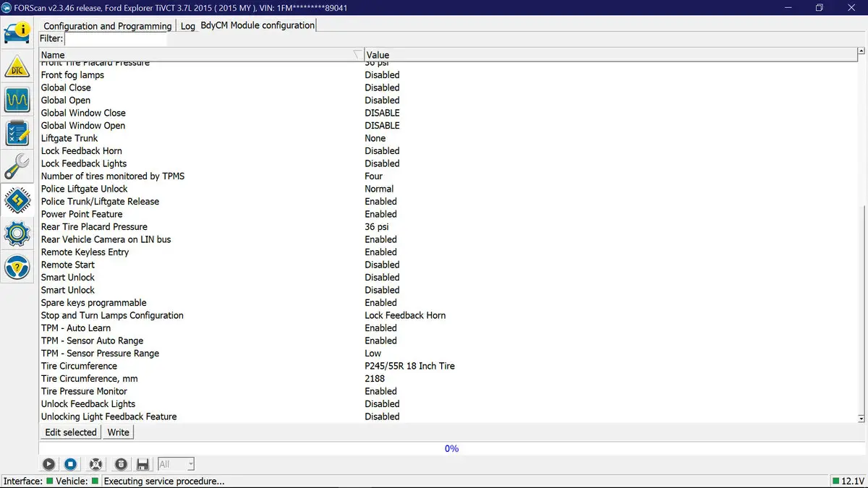Select the Remote Start row
This screenshot has width=868, height=488.
(x=447, y=265)
